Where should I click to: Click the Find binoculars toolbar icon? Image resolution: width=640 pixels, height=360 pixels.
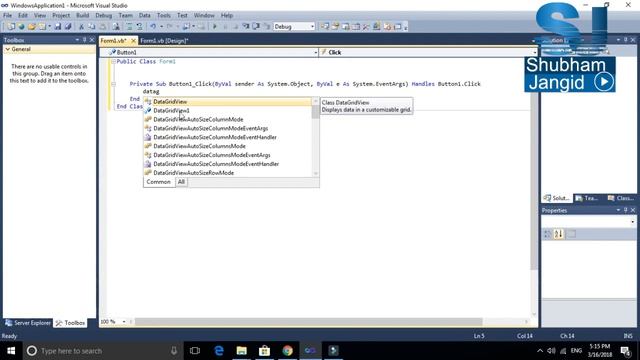click(116, 27)
